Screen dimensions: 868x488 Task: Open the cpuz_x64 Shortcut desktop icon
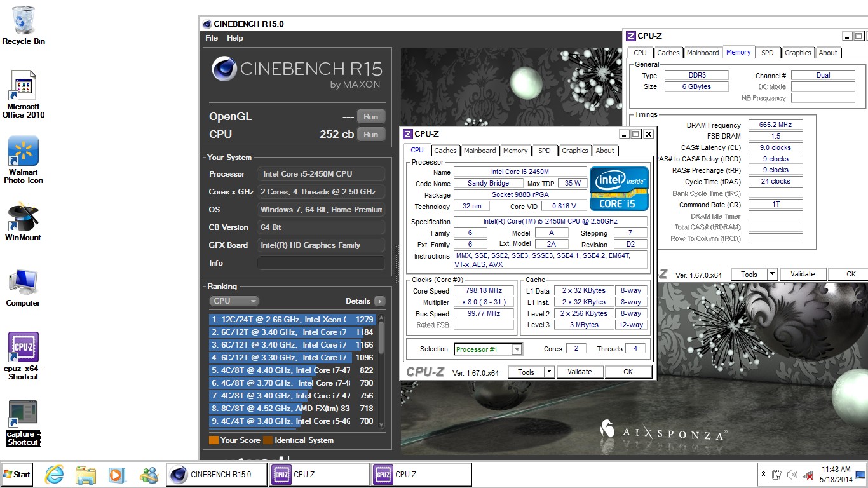[x=24, y=356]
